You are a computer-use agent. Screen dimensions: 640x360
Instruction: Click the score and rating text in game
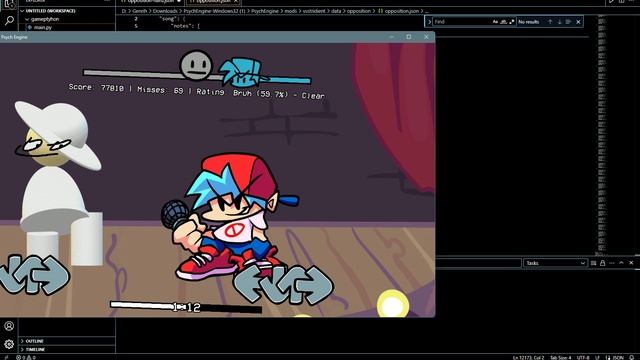pyautogui.click(x=196, y=91)
